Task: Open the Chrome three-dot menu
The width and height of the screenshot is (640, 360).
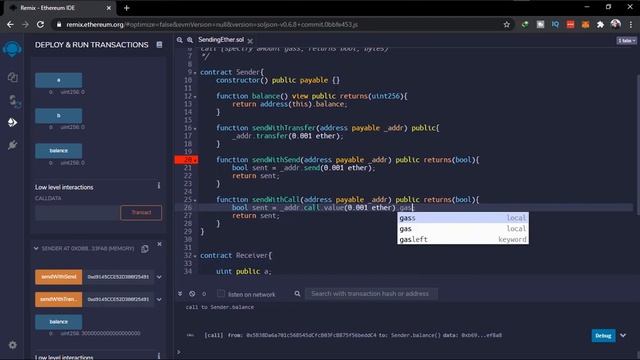Action: (631, 24)
